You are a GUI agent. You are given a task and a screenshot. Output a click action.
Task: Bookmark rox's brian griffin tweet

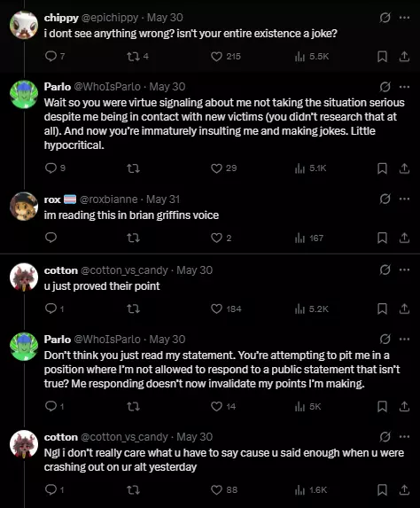[382, 238]
